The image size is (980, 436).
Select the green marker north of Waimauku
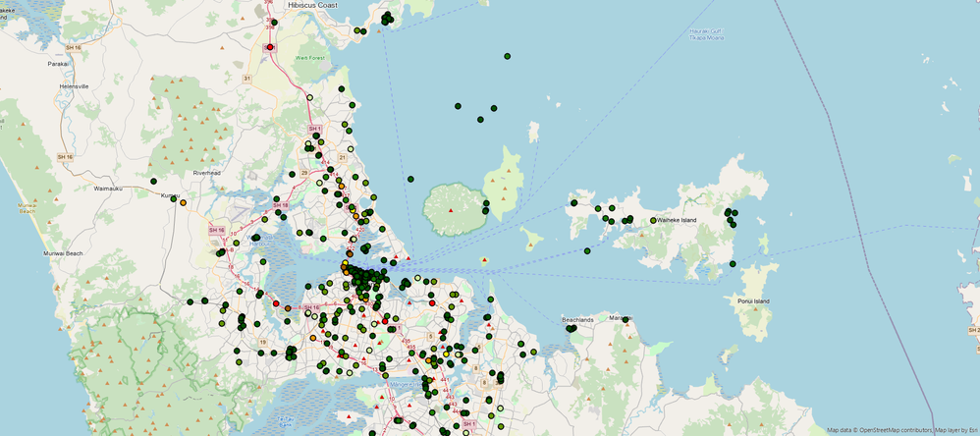click(153, 181)
